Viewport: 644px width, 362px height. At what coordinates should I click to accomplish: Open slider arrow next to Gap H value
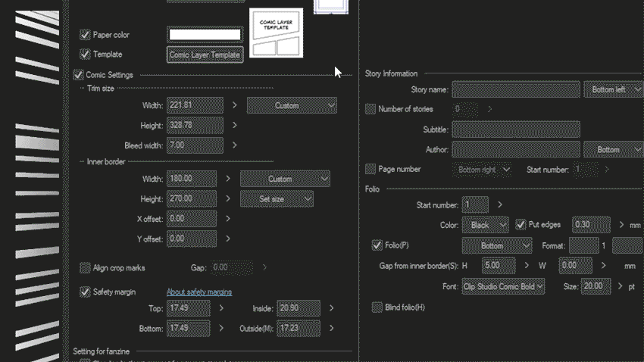pos(527,266)
